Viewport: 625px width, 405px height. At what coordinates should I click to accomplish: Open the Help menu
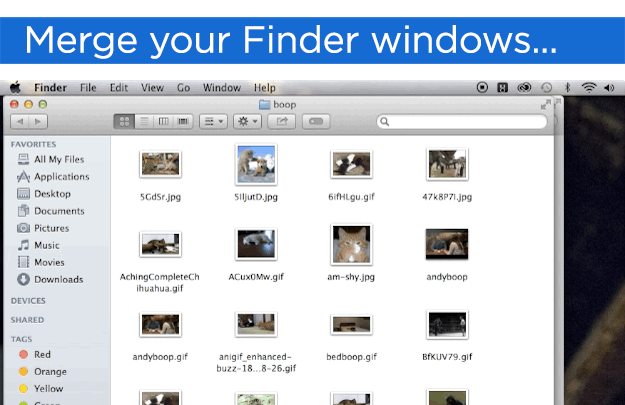click(x=265, y=87)
